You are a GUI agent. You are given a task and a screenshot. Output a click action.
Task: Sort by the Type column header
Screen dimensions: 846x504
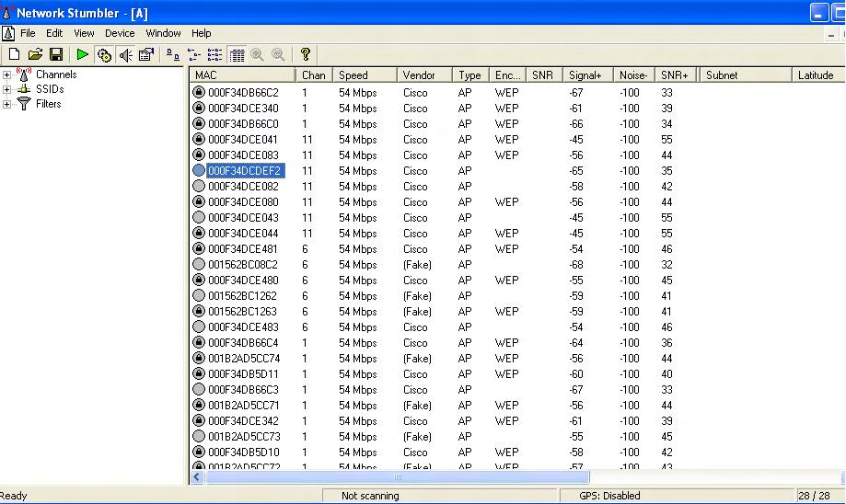470,74
